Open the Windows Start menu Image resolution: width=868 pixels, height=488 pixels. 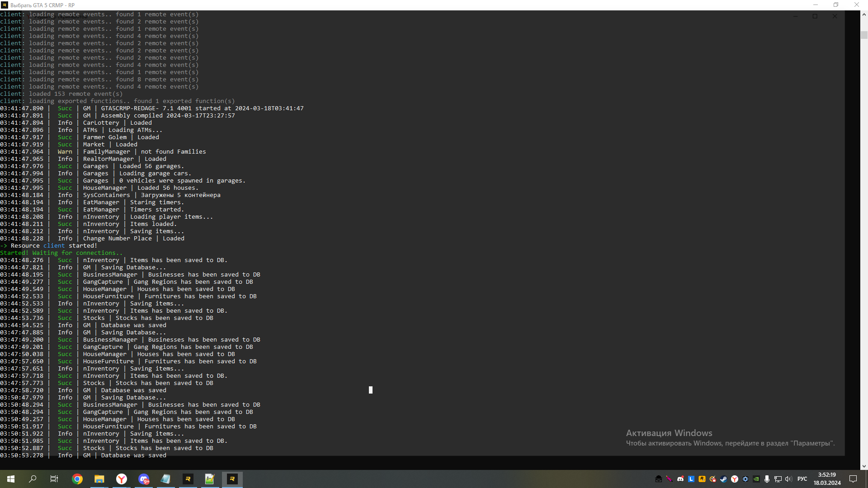click(x=11, y=479)
